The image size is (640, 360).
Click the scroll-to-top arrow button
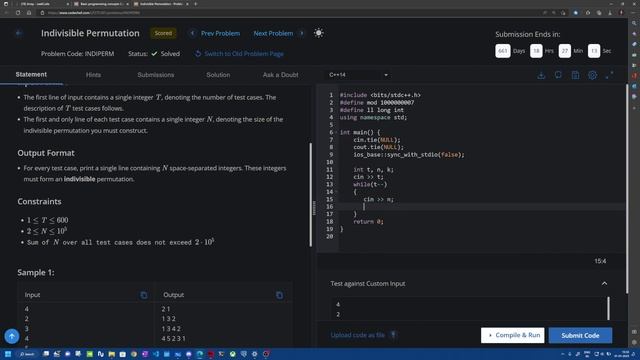(x=12, y=337)
